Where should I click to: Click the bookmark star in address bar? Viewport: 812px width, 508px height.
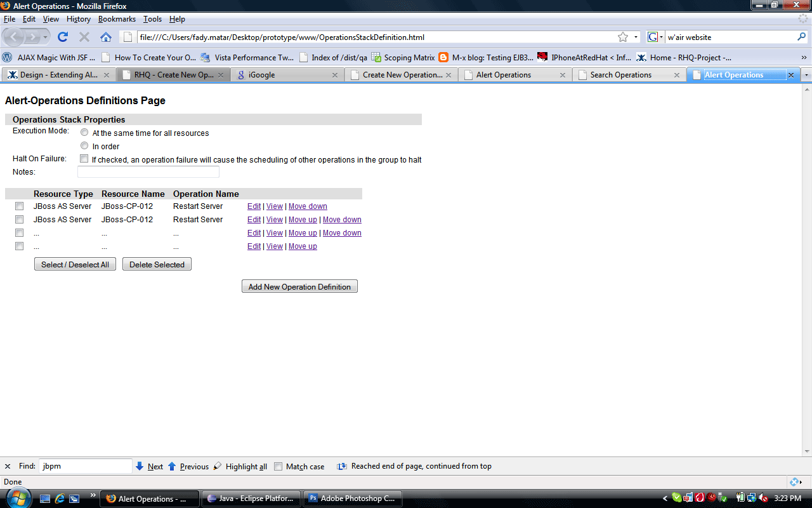pos(623,37)
